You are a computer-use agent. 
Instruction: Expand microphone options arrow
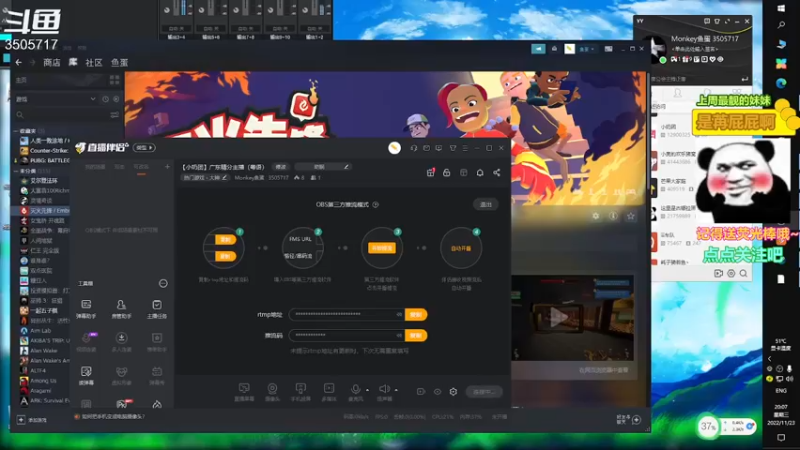coord(367,390)
